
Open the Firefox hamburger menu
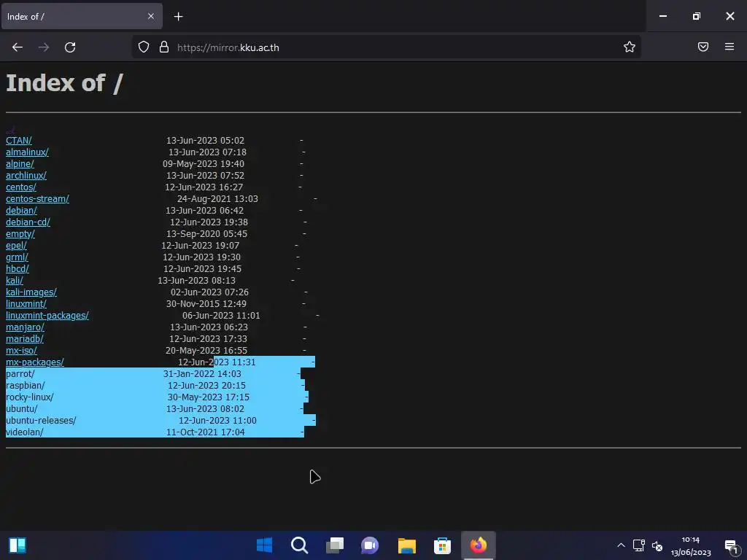[x=729, y=47]
